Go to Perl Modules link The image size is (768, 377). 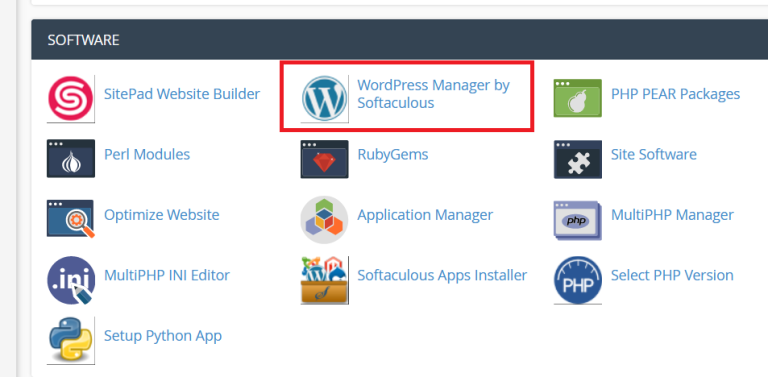coord(147,154)
